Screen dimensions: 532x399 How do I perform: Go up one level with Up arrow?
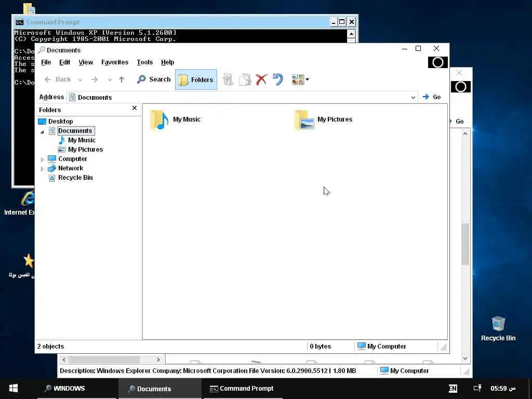122,79
